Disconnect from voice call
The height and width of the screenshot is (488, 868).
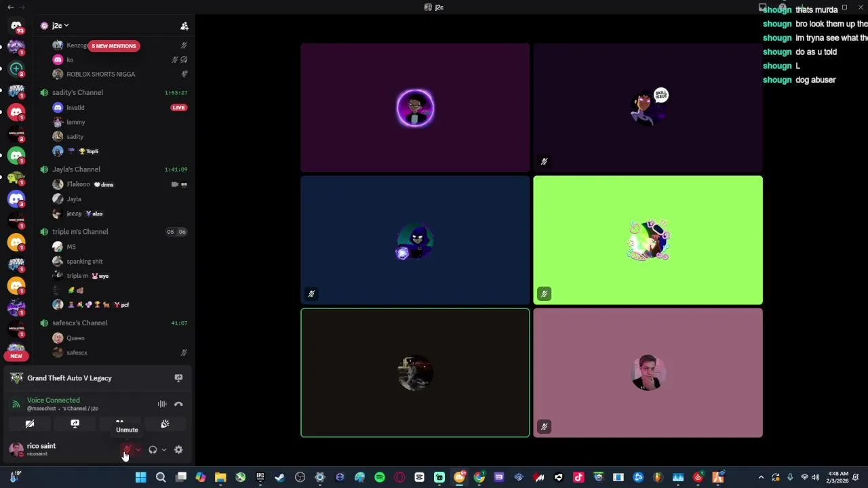coord(178,404)
